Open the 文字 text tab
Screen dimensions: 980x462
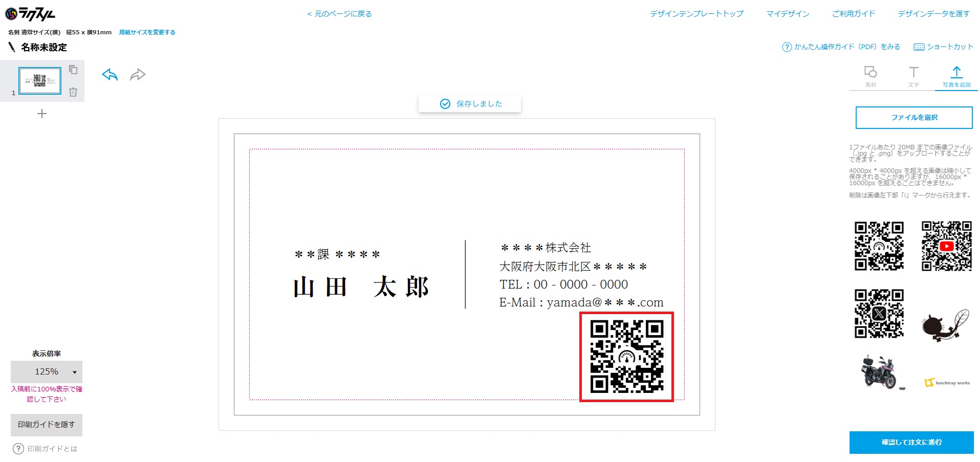click(x=913, y=76)
